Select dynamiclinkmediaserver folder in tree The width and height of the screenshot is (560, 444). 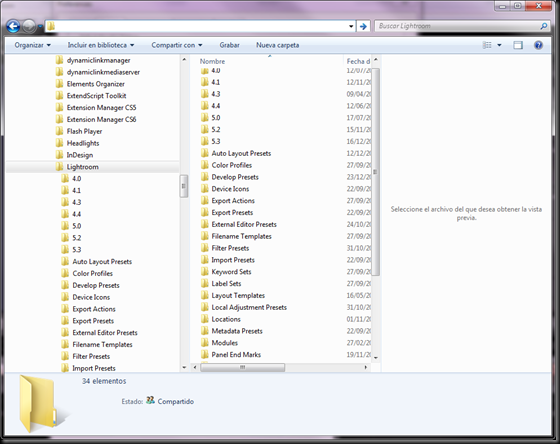click(103, 72)
